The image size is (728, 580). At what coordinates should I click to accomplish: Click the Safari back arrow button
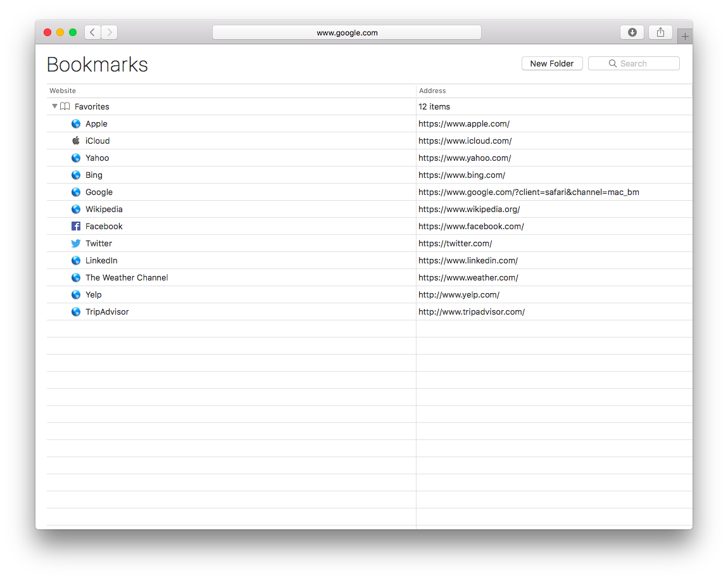(92, 32)
